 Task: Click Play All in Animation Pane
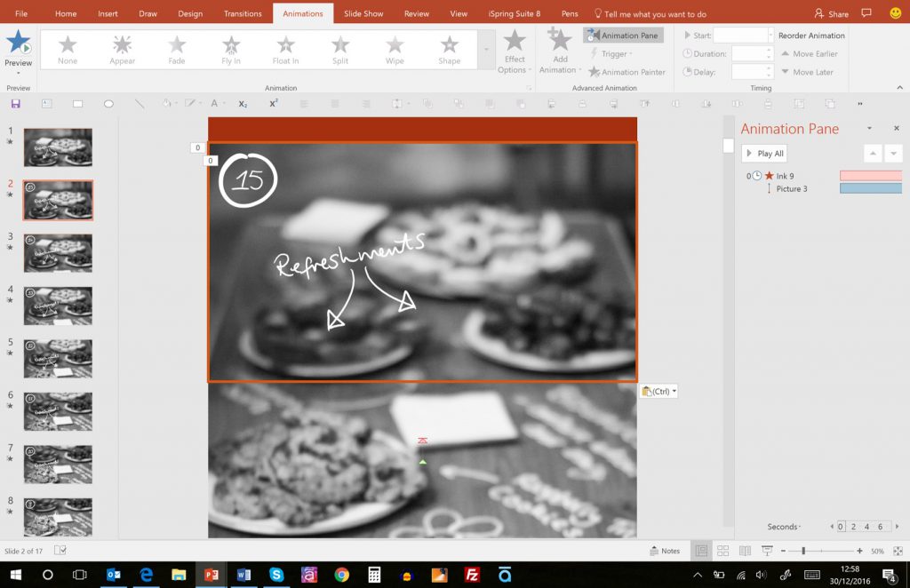764,154
